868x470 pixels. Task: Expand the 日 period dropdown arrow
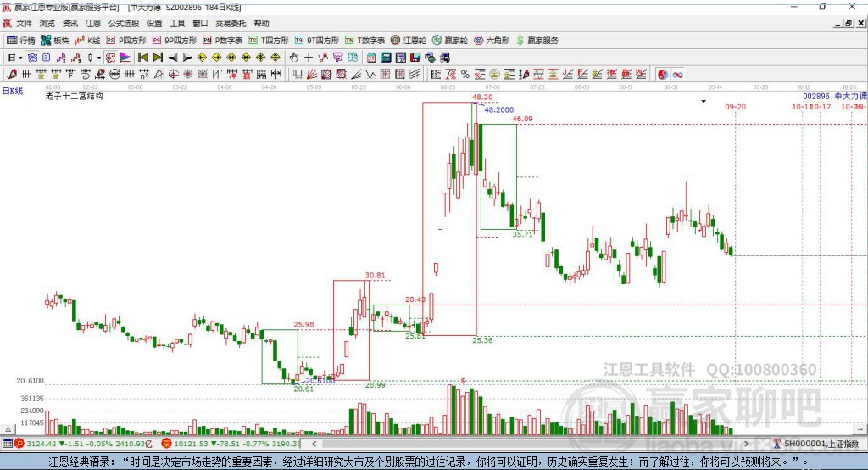click(20, 58)
